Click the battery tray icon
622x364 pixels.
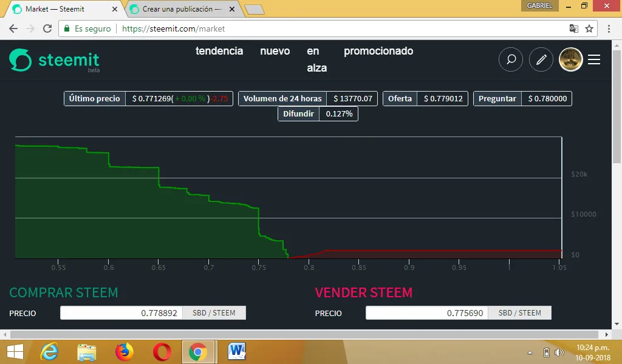pos(546,352)
